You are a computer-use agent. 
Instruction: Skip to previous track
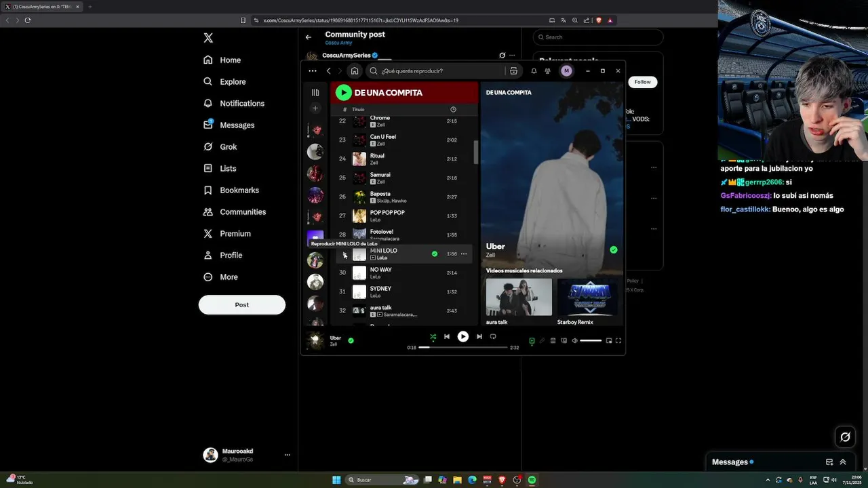tap(446, 336)
